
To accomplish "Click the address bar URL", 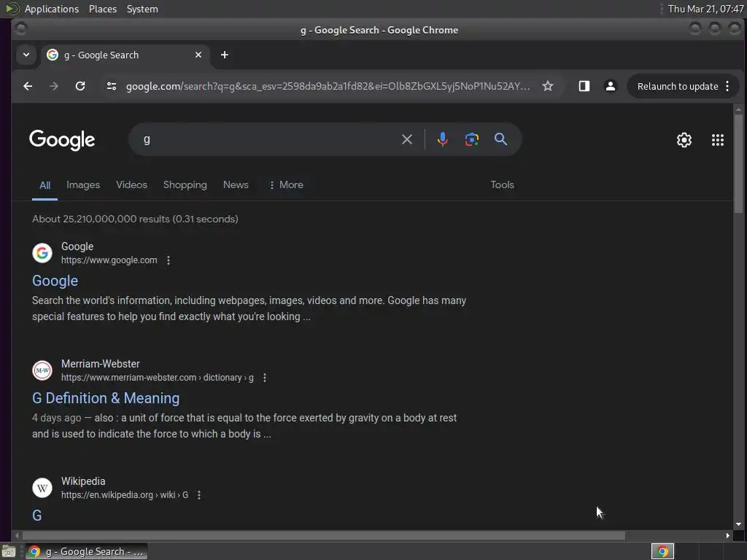I will [x=328, y=86].
